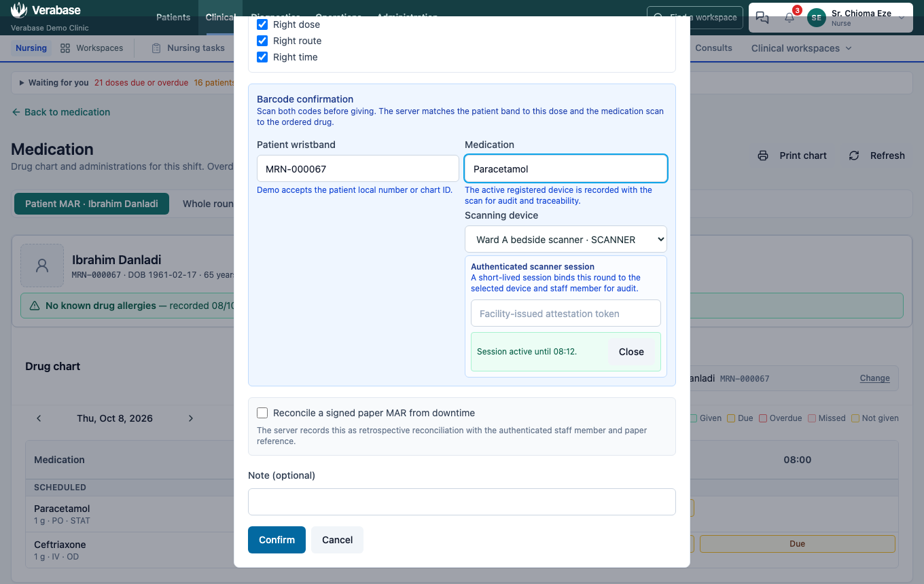This screenshot has width=924, height=584.
Task: Switch to the Nursing tab
Action: click(x=31, y=48)
